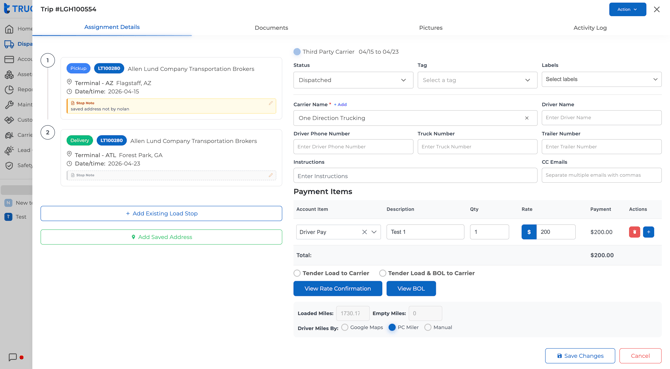Open the chat bubble icon at bottom left
Screen dimensions: 670x369
pyautogui.click(x=13, y=357)
